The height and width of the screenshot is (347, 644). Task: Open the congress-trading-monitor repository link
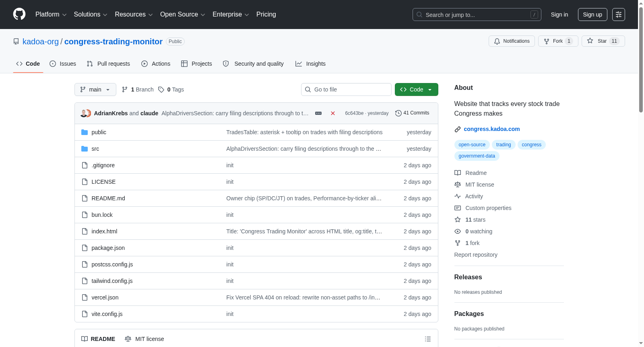coord(114,42)
